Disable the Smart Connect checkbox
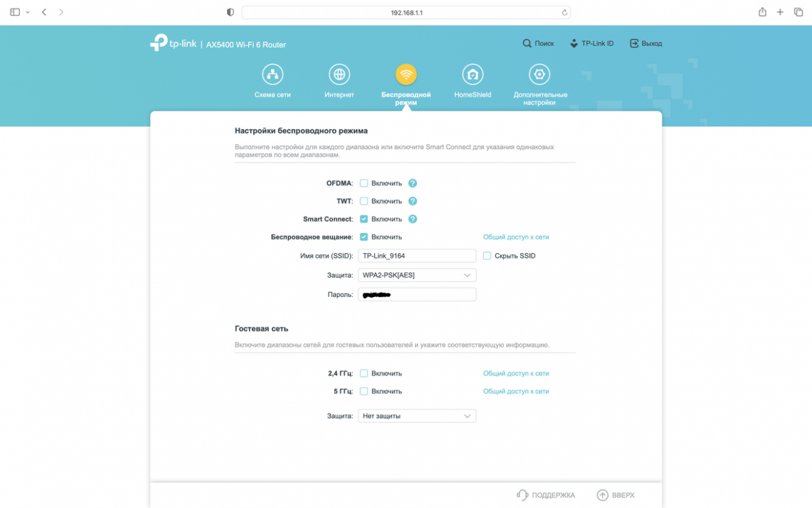 (x=364, y=219)
